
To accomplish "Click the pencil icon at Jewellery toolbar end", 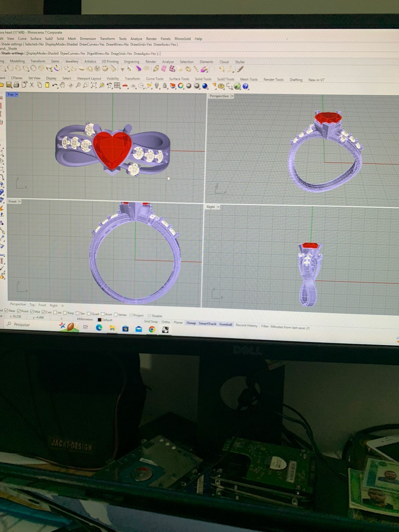I will pos(240,69).
